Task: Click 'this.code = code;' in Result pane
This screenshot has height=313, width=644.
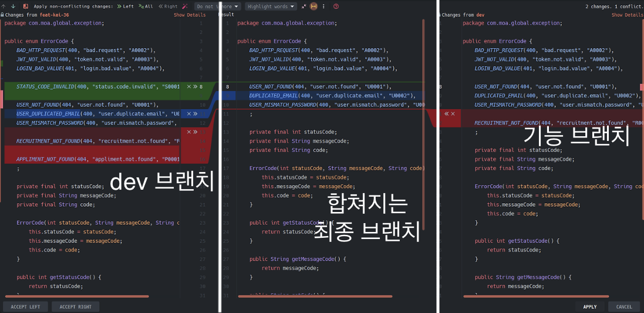Action: 287,195
